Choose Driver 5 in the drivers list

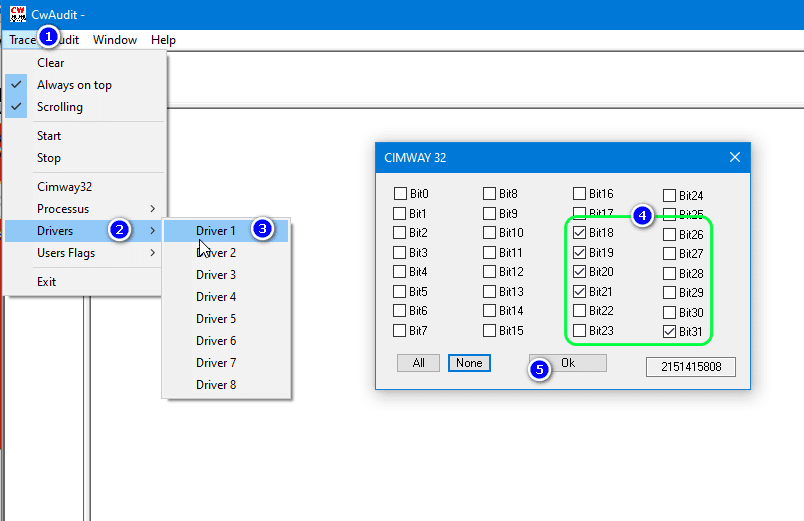(x=216, y=319)
